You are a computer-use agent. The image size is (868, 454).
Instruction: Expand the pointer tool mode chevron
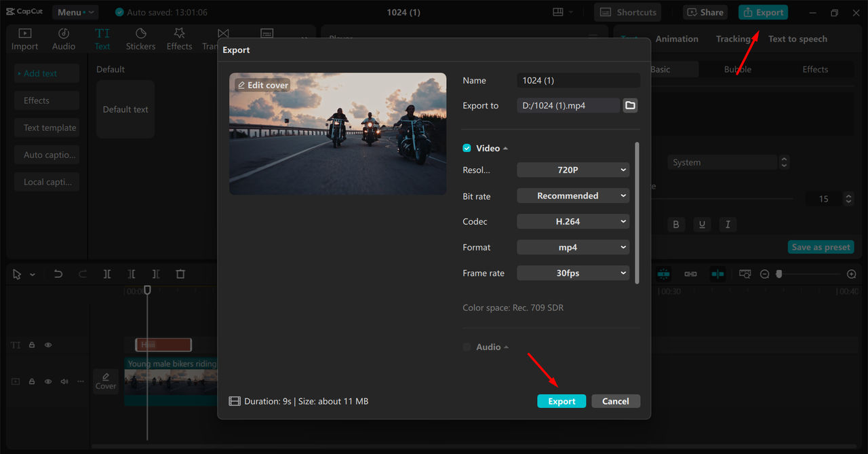click(x=33, y=275)
